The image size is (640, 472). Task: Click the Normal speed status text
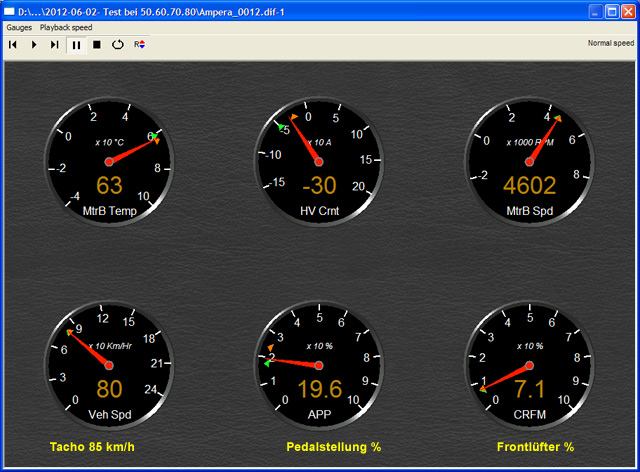coord(610,44)
